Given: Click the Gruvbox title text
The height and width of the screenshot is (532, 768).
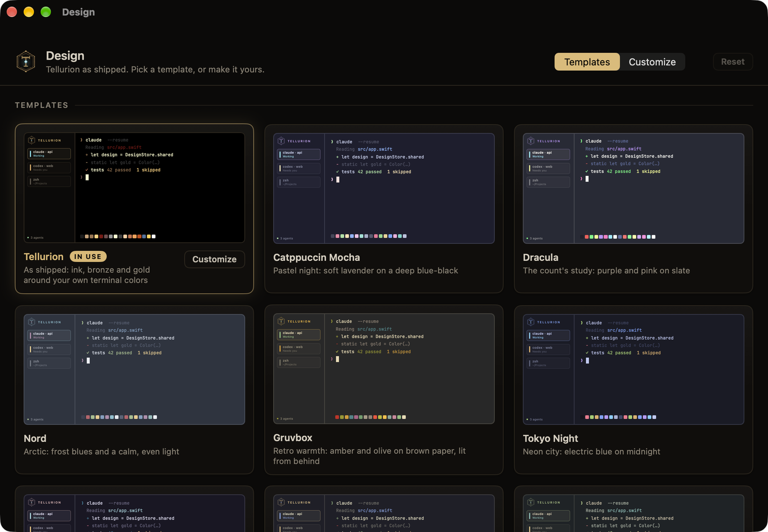Looking at the screenshot, I should click(293, 438).
